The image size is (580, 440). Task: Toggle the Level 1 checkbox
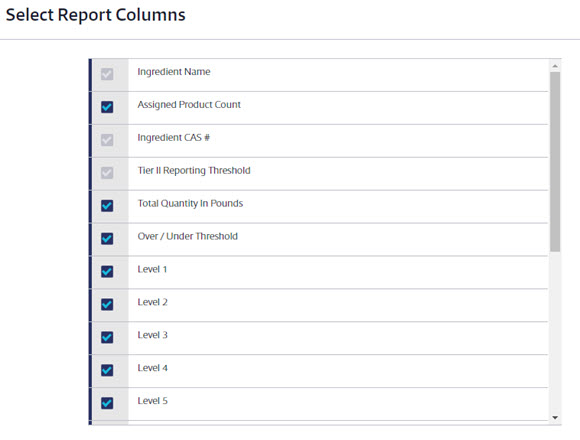[x=107, y=272]
